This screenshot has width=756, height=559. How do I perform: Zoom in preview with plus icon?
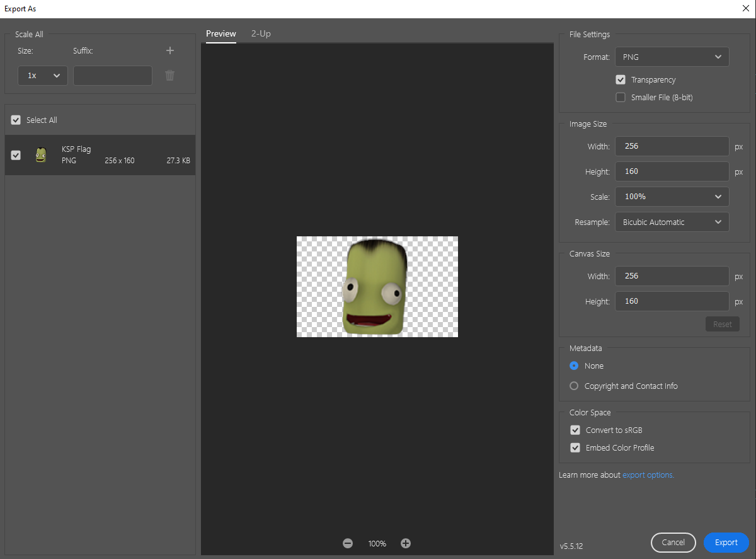(x=406, y=543)
